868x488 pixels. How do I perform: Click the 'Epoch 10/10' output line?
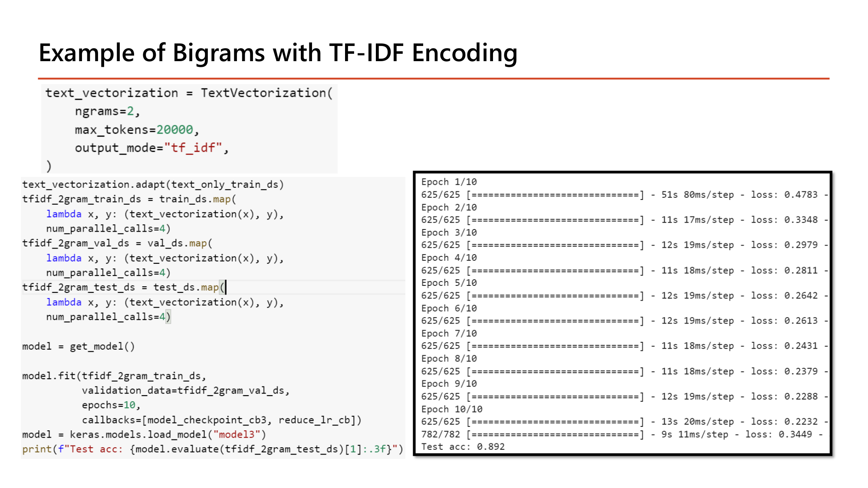[452, 409]
